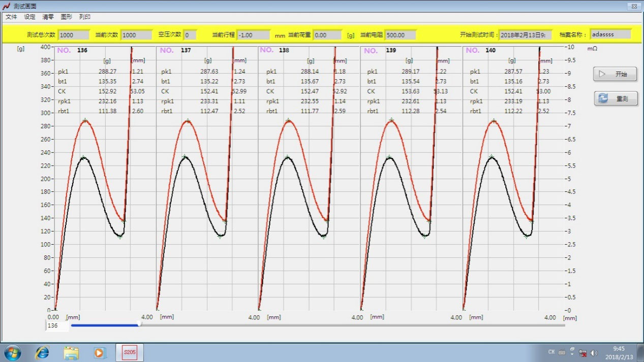Click the mΩ right axis unit label
Screen dimensions: 644x362
[592, 49]
